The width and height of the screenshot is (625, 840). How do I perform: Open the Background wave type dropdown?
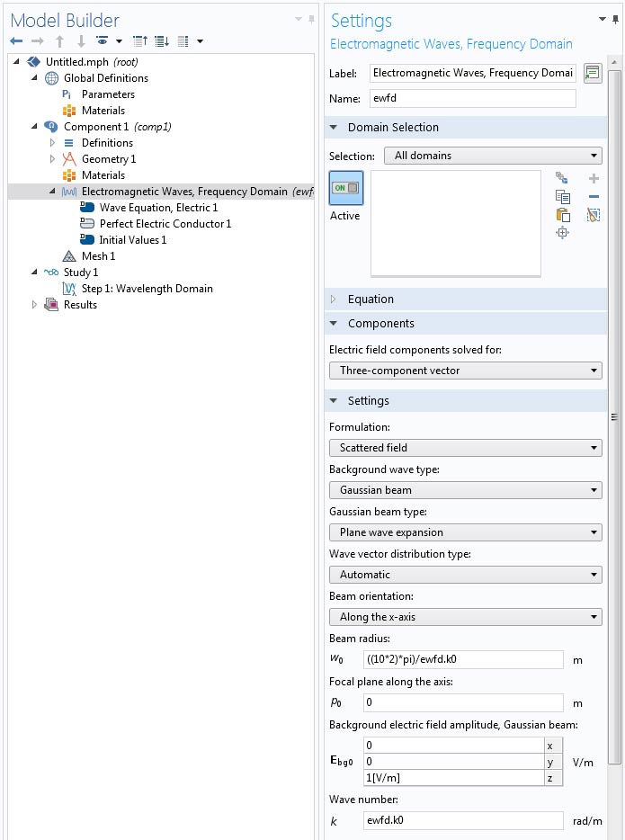coord(465,490)
